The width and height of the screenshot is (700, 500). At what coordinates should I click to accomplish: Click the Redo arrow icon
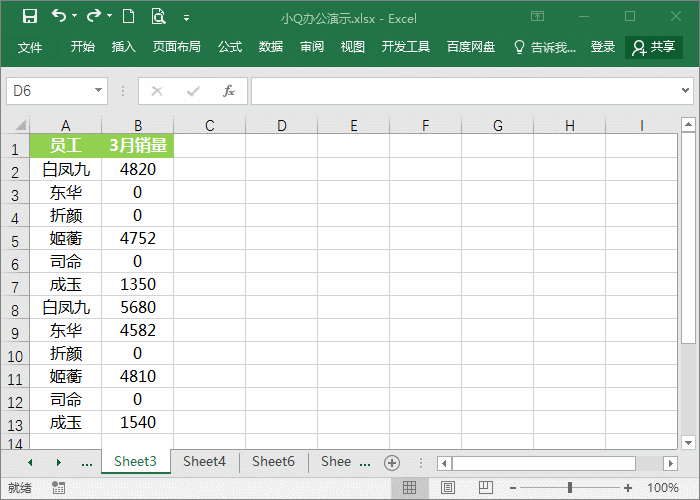(94, 16)
